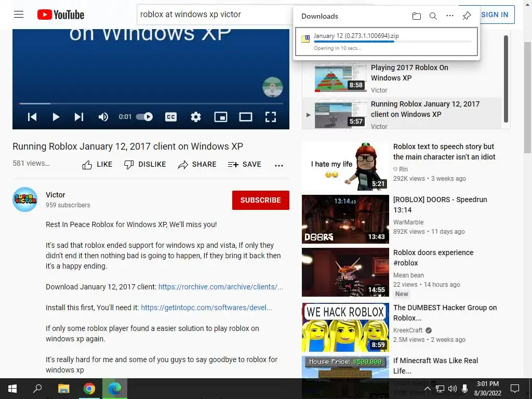Open the January 12 zip download item
Screen dimensions: 532x399
[x=387, y=42]
